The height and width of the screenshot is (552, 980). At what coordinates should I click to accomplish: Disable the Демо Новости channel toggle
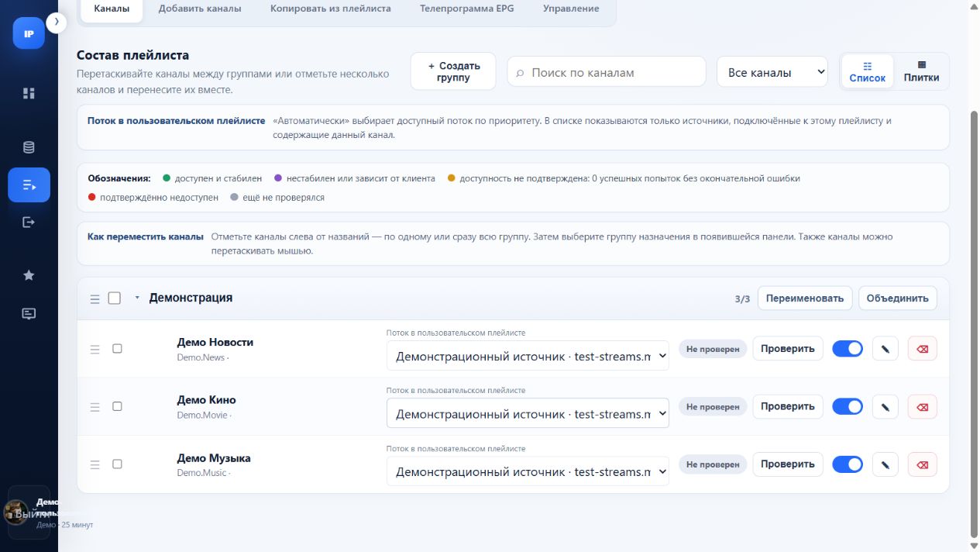coord(848,349)
